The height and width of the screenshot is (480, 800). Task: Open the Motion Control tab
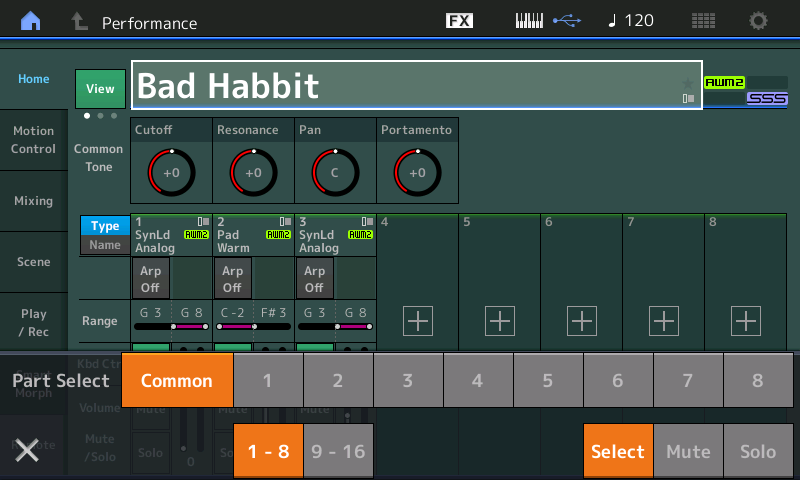coord(34,140)
